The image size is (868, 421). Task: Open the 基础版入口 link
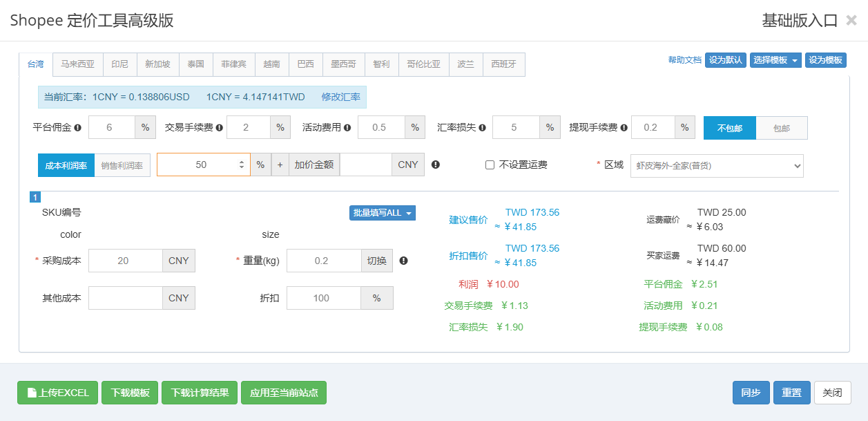800,21
